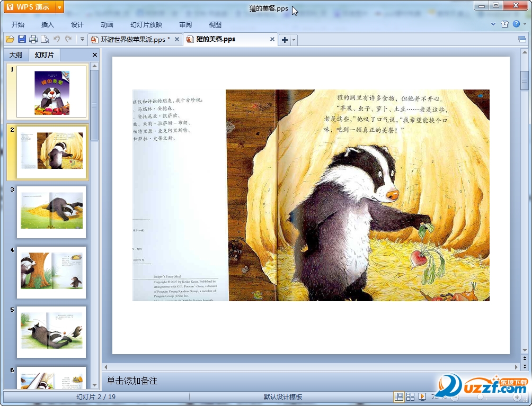Select the slide's badger picture
The image size is (532, 406).
point(311,195)
